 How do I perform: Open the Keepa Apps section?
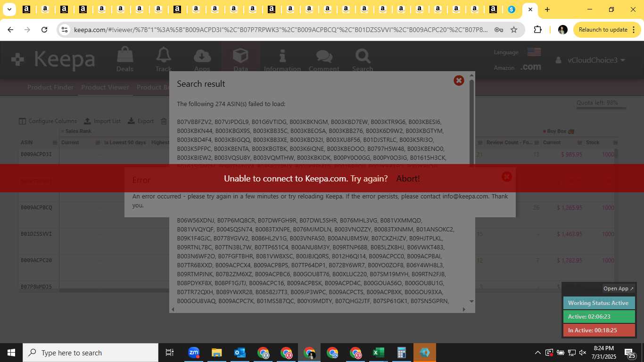pos(202,59)
